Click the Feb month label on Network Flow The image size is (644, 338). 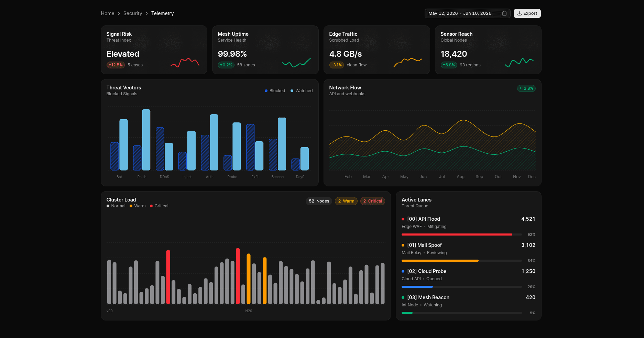click(x=348, y=177)
